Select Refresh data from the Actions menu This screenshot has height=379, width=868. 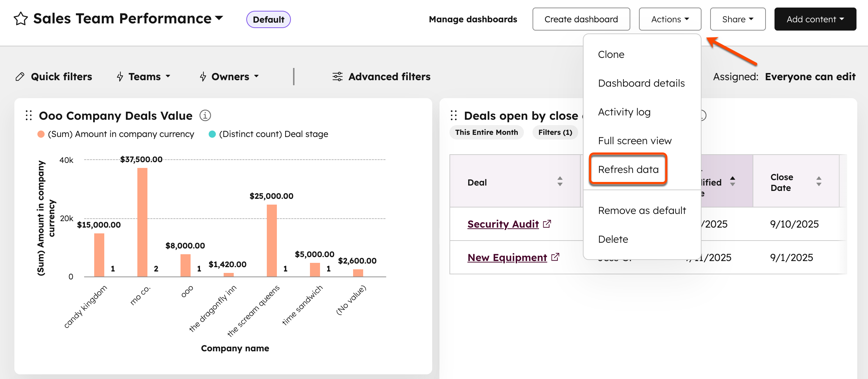[x=628, y=169]
